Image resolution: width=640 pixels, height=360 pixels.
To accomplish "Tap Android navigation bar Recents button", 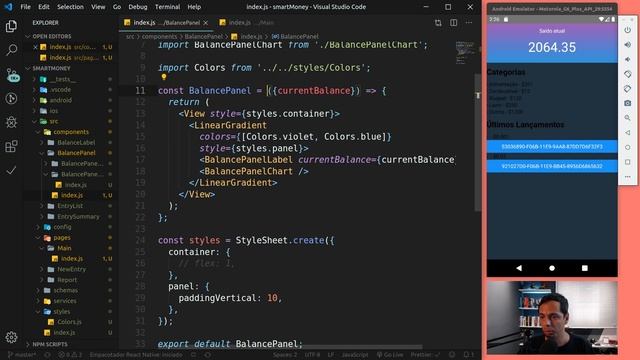I will (x=584, y=268).
